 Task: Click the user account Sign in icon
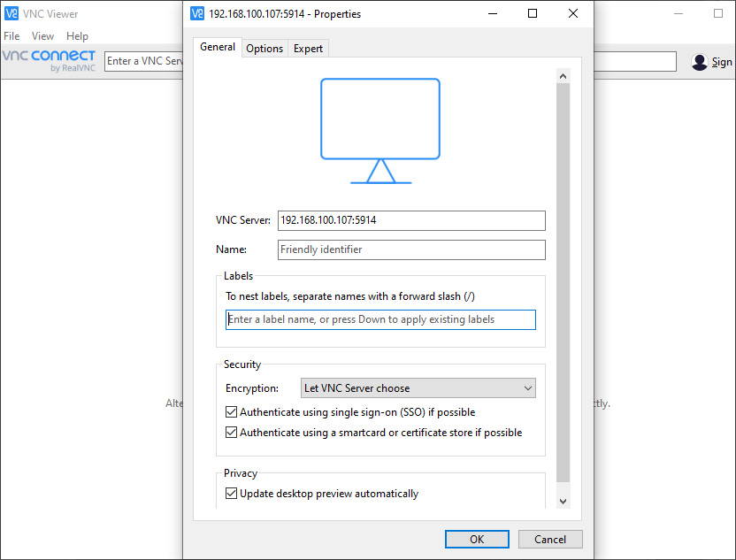(700, 62)
